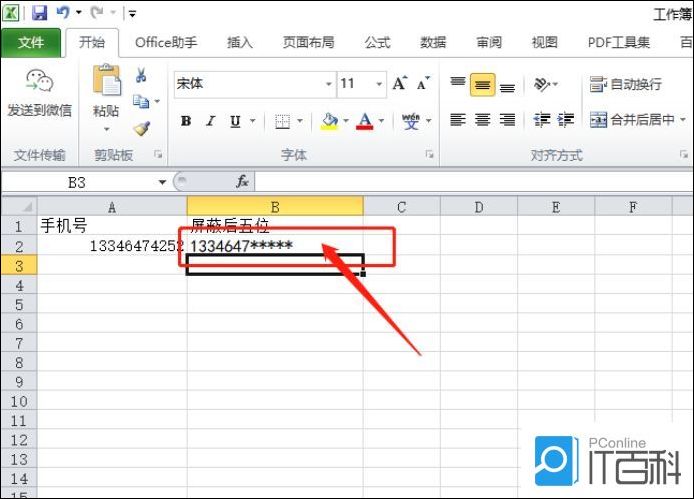The height and width of the screenshot is (499, 694).
Task: Toggle Italic formatting
Action: click(211, 121)
